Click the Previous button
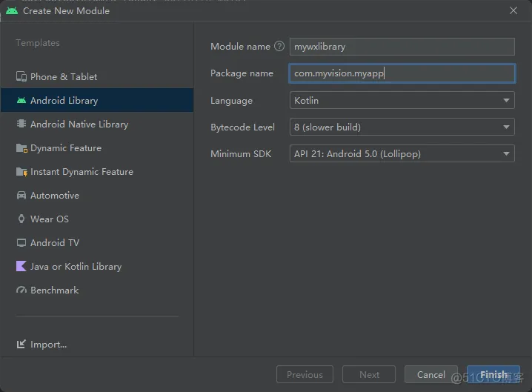The height and width of the screenshot is (392, 532). [305, 374]
